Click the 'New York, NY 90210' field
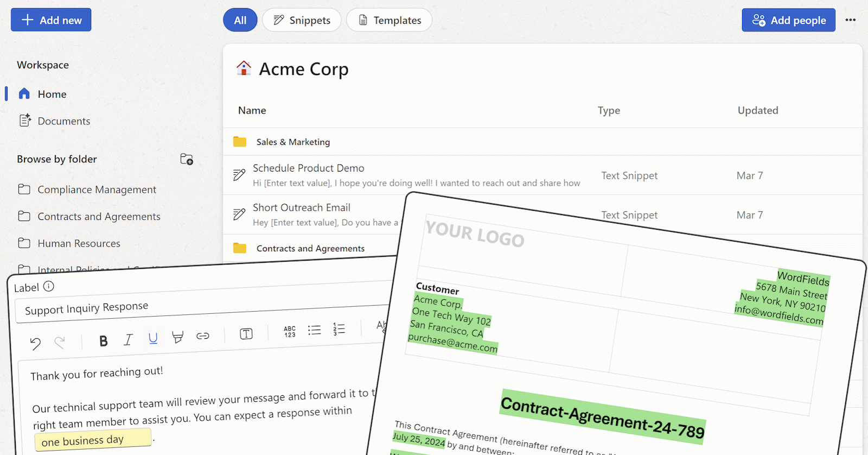The width and height of the screenshot is (868, 455). point(783,303)
